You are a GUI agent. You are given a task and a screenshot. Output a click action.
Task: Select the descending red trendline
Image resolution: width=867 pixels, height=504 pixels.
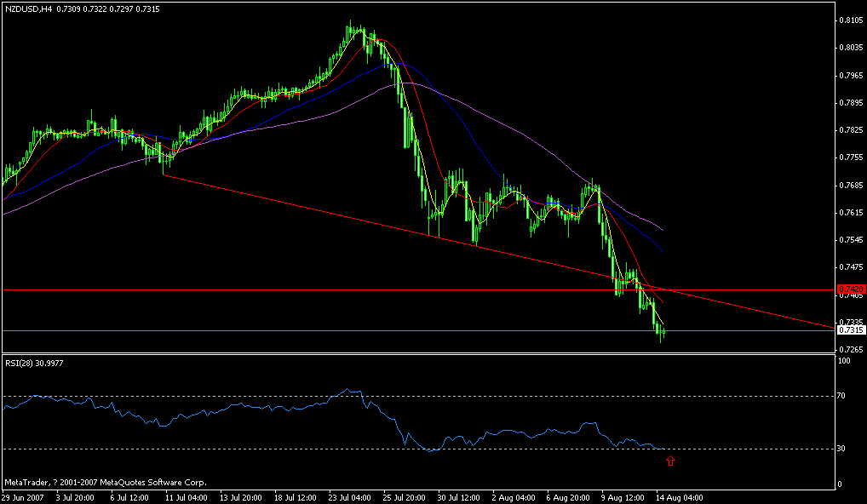pos(497,252)
